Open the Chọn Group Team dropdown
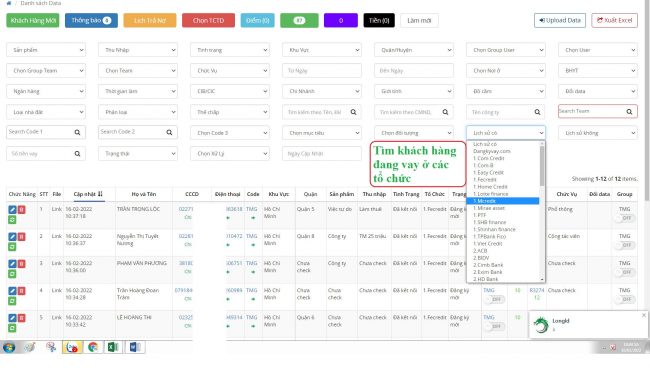This screenshot has width=650, height=390. (46, 70)
